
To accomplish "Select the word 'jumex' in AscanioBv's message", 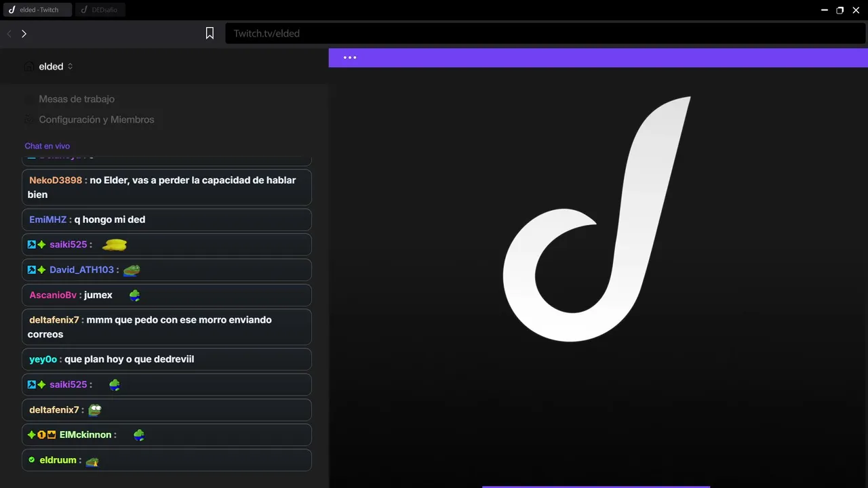I will click(x=98, y=295).
